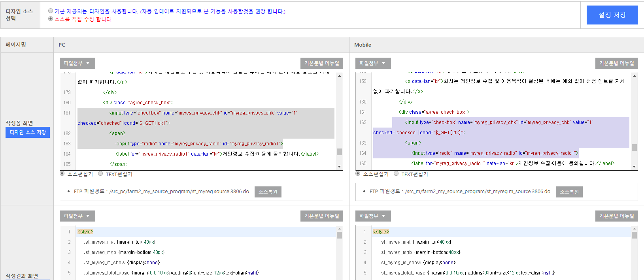This screenshot has width=644, height=280.
Task: Open the Mobile 파일첨부 dropdown in first row
Action: [373, 63]
